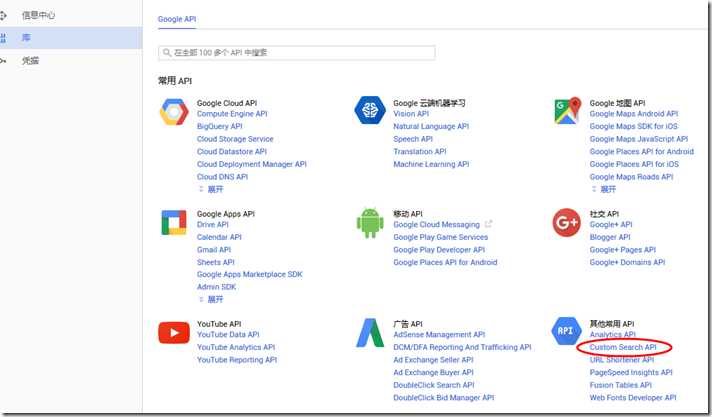Open Google Apps Marketplace SDK link

pos(250,274)
